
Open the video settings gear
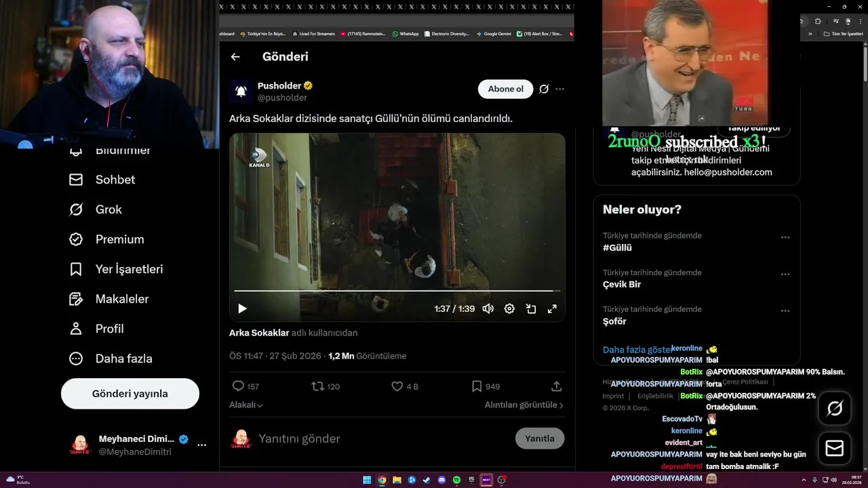click(509, 308)
